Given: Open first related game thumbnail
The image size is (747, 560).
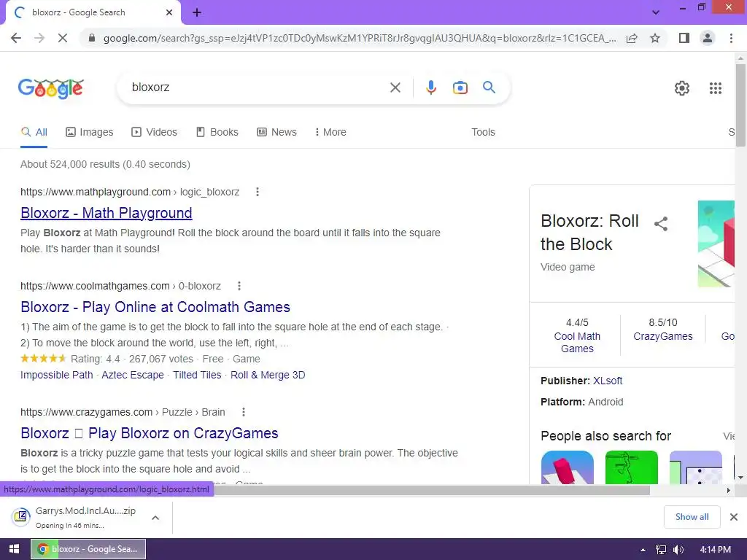Looking at the screenshot, I should [567, 467].
